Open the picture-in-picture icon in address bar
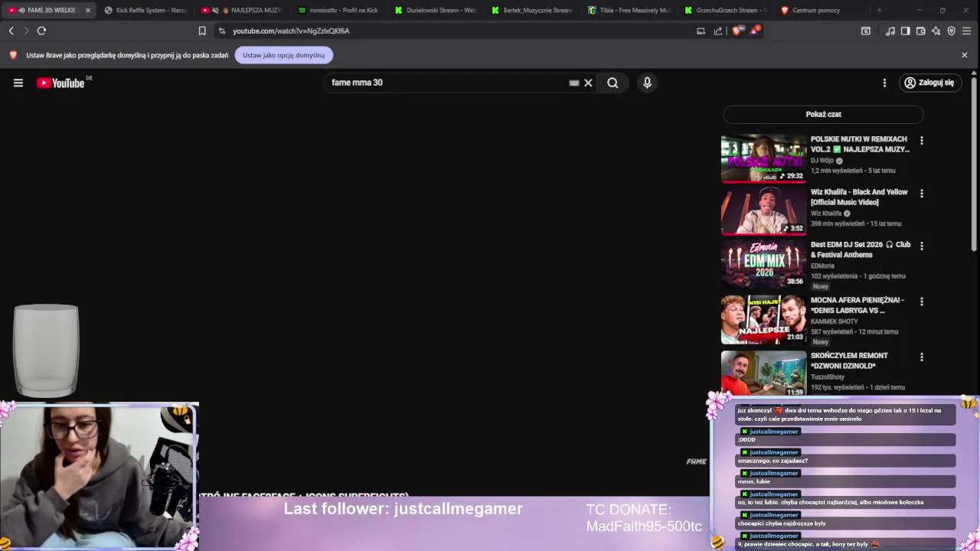Image resolution: width=980 pixels, height=551 pixels. (701, 31)
